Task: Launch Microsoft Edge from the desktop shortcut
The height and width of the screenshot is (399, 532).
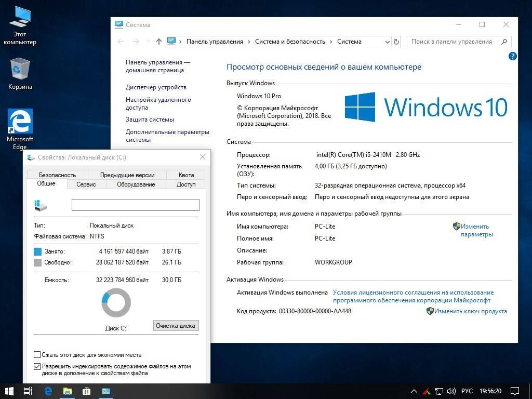Action: click(x=20, y=129)
